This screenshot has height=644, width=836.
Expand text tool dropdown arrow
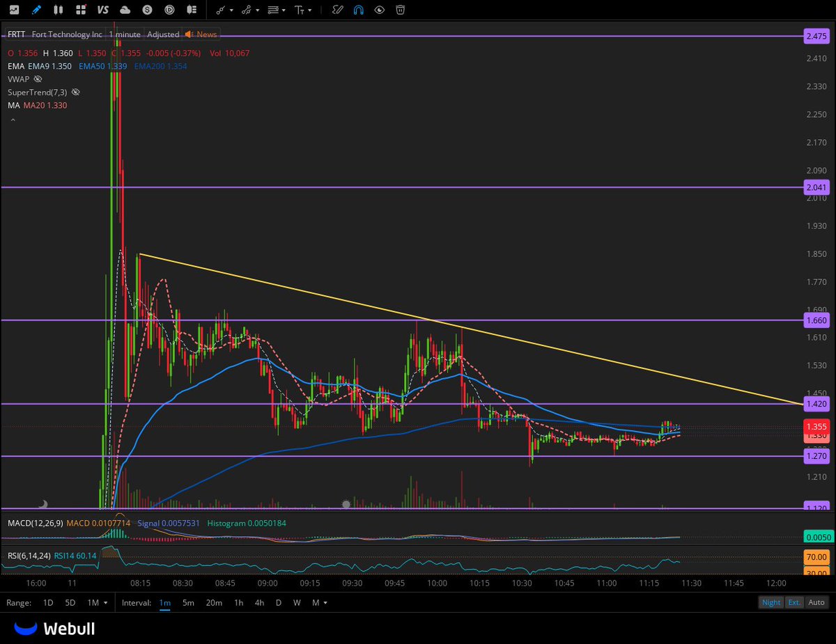(310, 10)
